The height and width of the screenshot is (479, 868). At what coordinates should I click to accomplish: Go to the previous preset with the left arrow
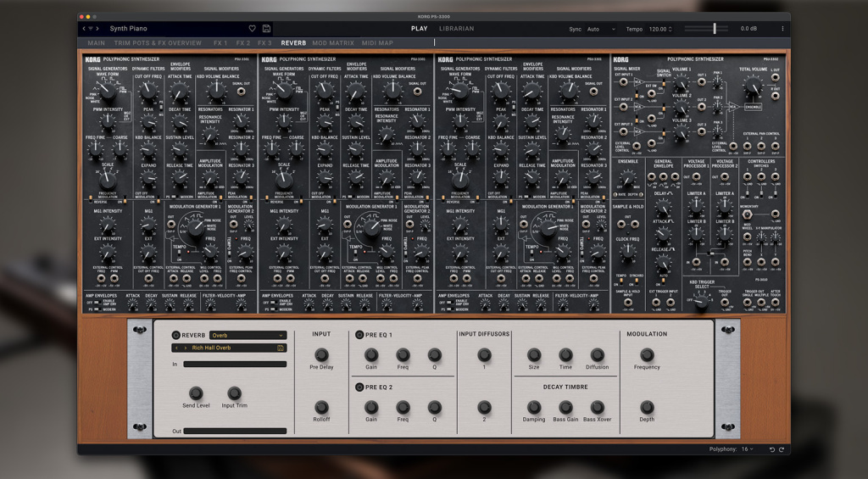pyautogui.click(x=85, y=29)
